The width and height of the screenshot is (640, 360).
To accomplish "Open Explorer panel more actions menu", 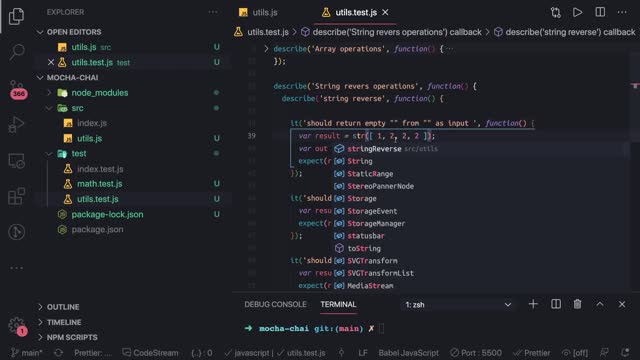I will pos(213,12).
